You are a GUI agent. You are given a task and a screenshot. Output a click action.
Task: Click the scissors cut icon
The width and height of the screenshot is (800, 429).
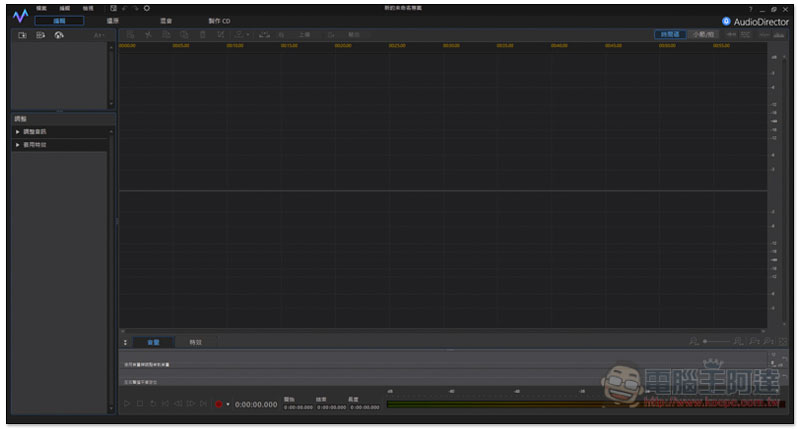tap(148, 35)
